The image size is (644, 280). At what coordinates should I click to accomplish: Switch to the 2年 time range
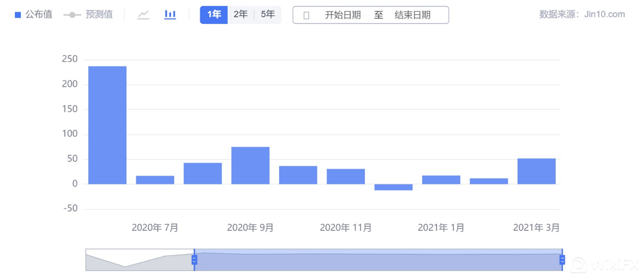(240, 15)
